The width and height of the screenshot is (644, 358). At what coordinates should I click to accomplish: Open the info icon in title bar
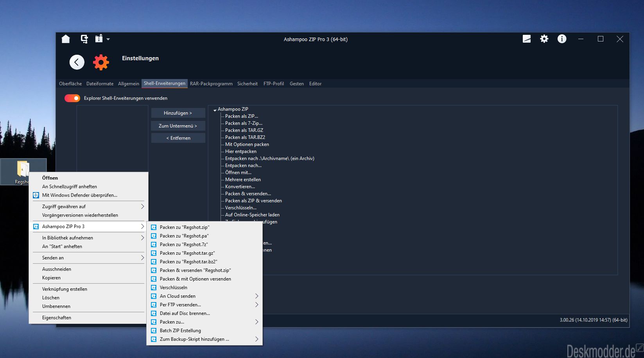point(562,39)
